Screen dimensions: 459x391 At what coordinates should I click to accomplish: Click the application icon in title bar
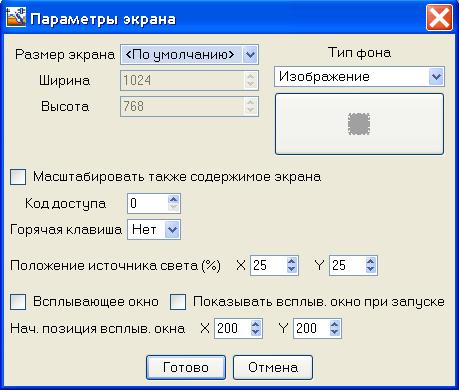click(x=16, y=18)
